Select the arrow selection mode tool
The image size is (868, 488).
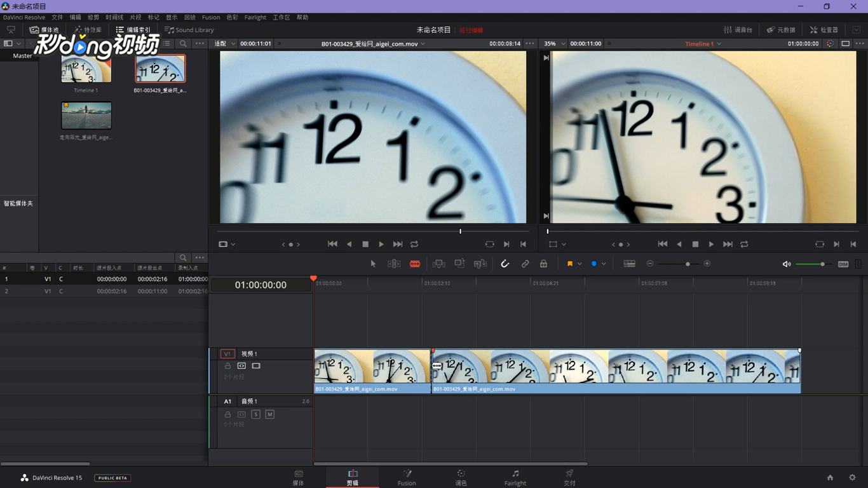[x=373, y=264]
